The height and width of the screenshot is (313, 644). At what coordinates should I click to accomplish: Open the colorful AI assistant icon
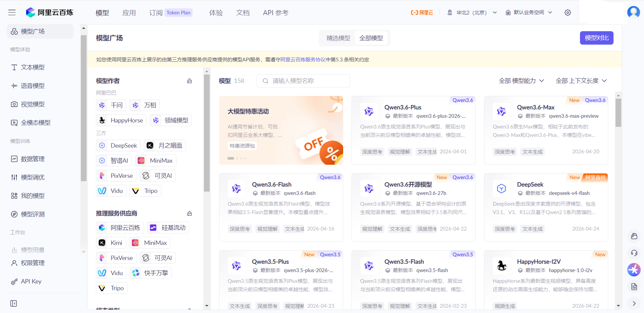click(x=634, y=270)
